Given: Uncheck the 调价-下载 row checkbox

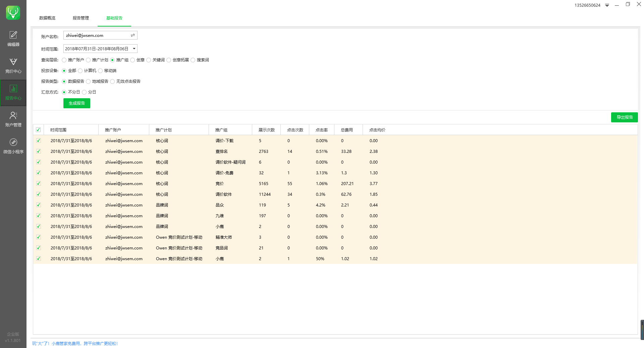Looking at the screenshot, I should (39, 140).
